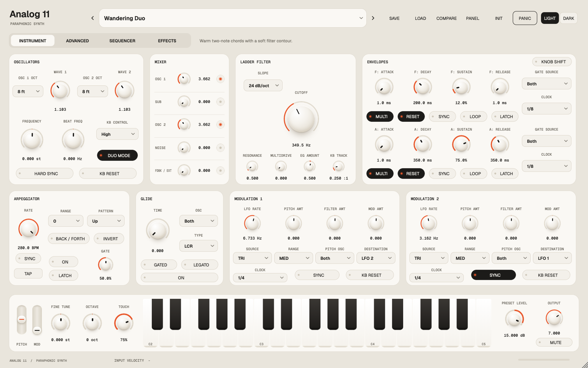Click the Wave 1 knob

coord(60,91)
